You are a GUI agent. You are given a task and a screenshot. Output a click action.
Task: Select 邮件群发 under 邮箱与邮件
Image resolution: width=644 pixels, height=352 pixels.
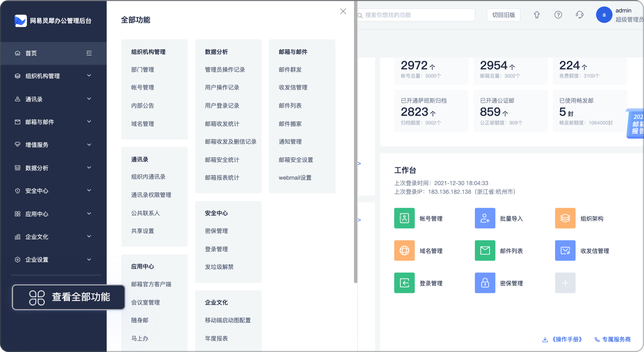(x=290, y=70)
